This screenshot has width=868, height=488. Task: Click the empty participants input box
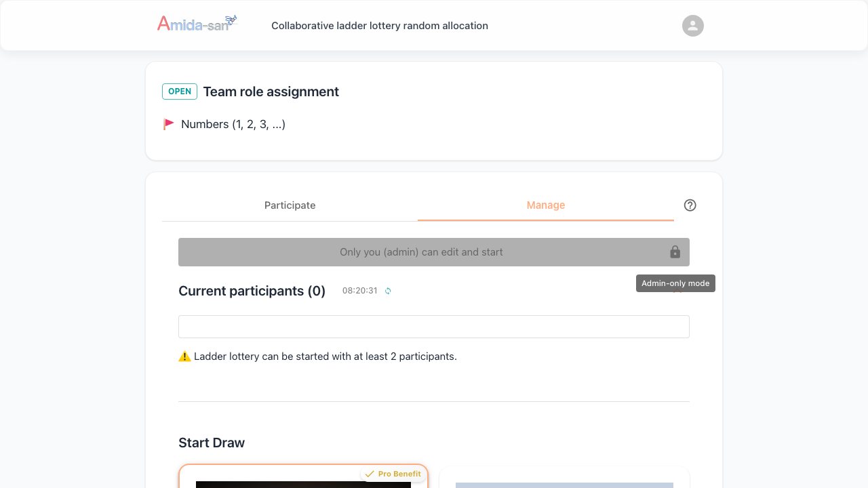pyautogui.click(x=434, y=327)
